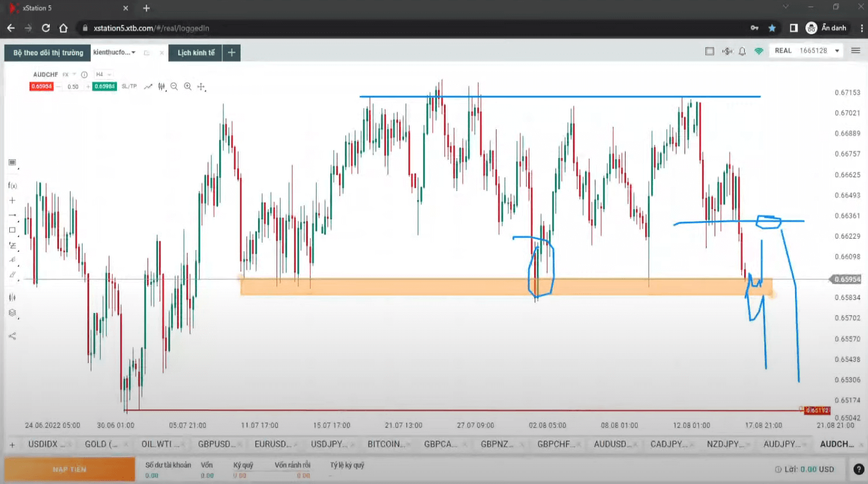This screenshot has width=868, height=484.
Task: Click the green buy price 0.65984
Action: point(104,86)
